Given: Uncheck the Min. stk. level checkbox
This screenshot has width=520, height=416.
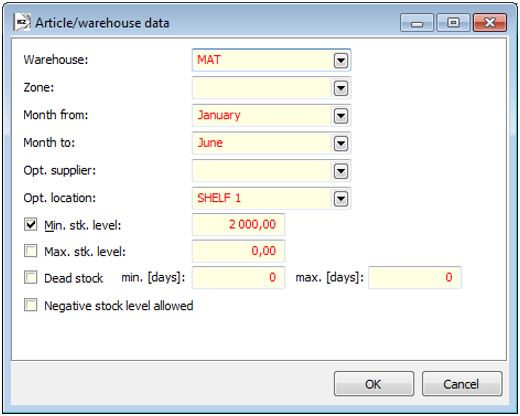Looking at the screenshot, I should tap(31, 224).
